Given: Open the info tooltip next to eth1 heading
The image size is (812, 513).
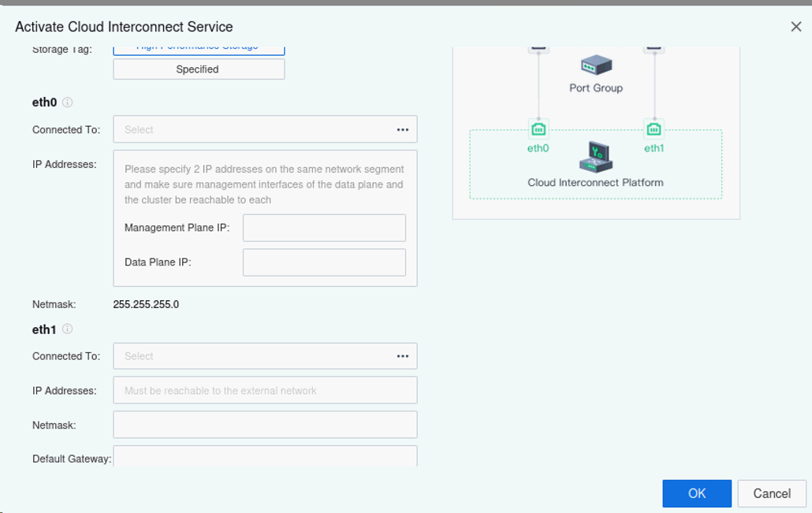Looking at the screenshot, I should click(68, 329).
